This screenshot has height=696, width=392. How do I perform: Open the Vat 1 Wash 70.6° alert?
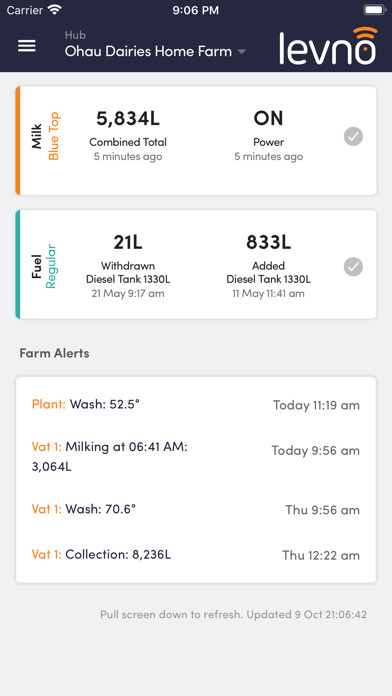tap(196, 509)
